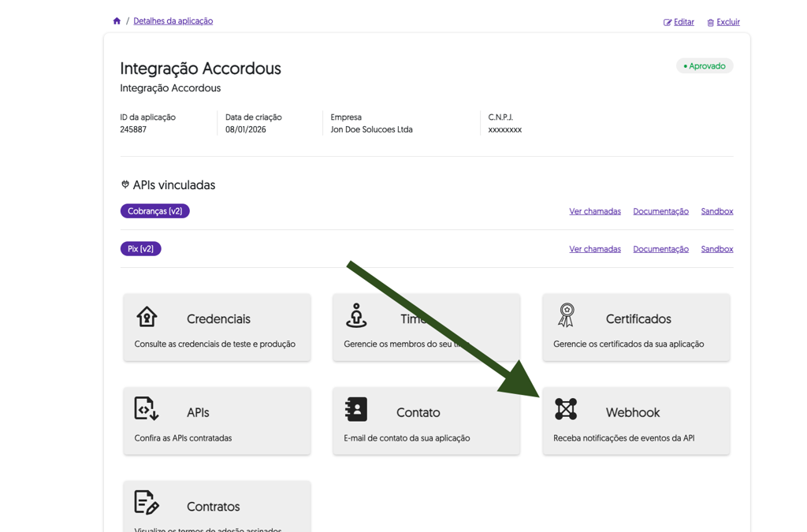Click the Credenciais house-lock icon

click(147, 316)
